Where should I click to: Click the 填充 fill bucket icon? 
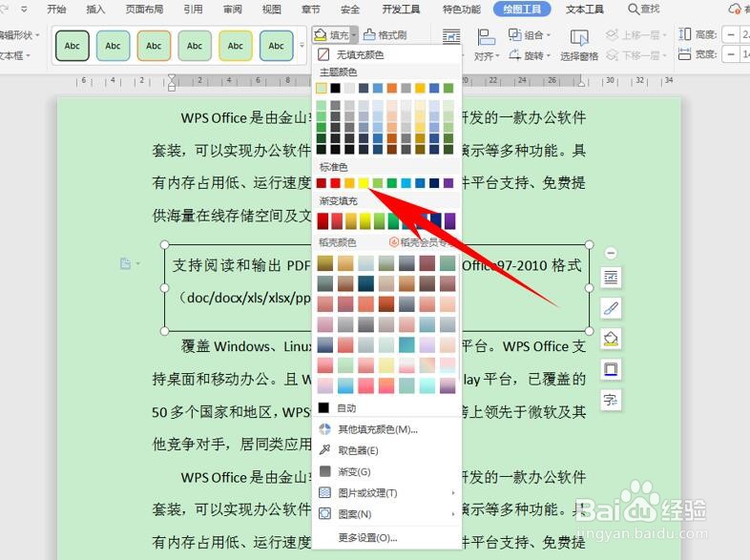click(x=321, y=35)
